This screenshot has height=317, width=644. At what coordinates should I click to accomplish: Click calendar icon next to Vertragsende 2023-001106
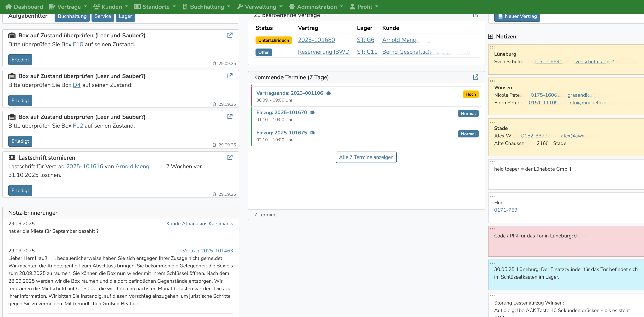pyautogui.click(x=328, y=93)
